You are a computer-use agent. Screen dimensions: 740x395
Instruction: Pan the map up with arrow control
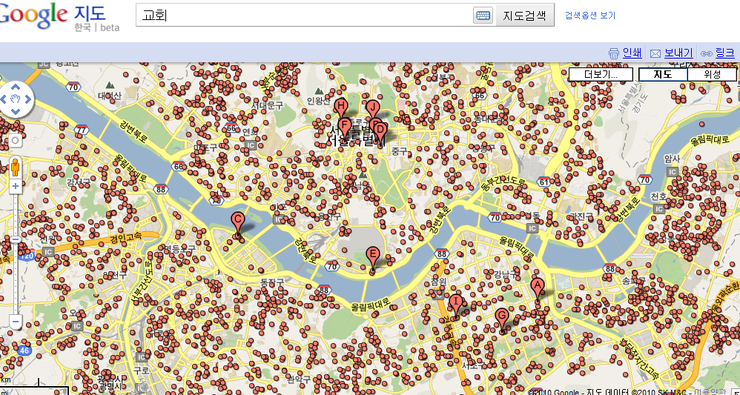tap(15, 86)
